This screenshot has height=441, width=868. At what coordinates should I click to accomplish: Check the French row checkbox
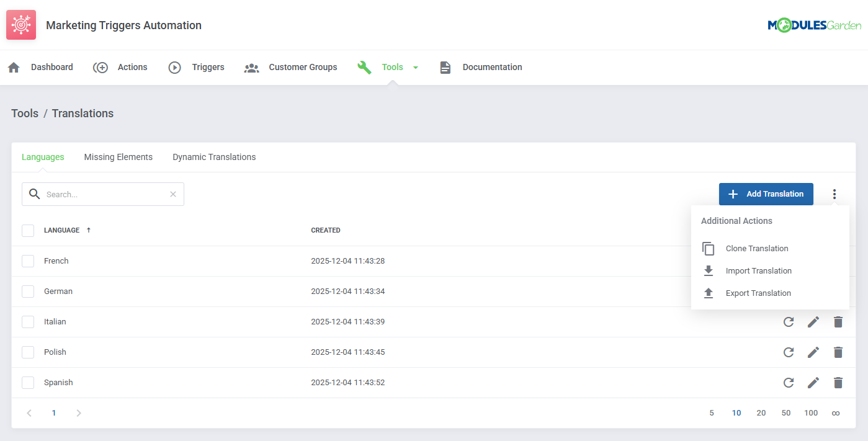tap(27, 261)
